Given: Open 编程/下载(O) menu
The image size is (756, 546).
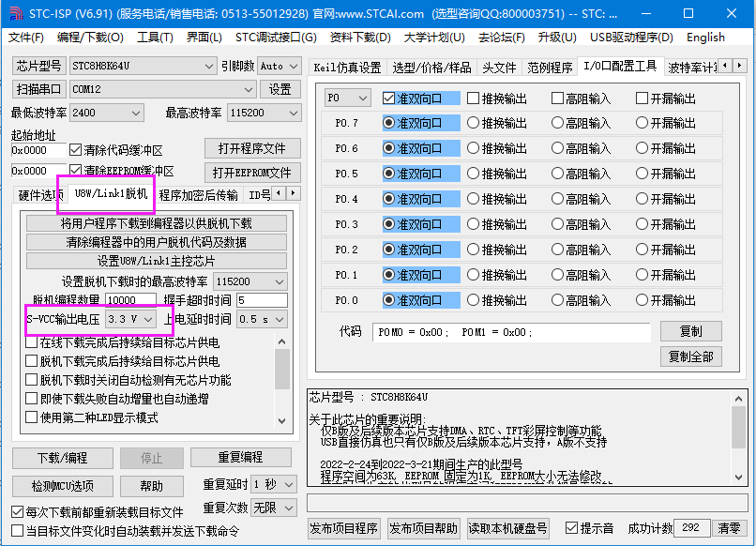Looking at the screenshot, I should [90, 38].
